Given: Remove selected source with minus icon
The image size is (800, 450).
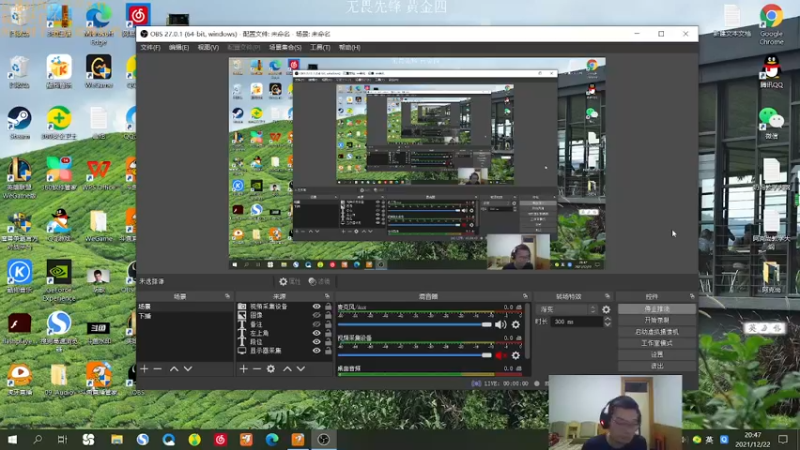Looking at the screenshot, I should point(257,369).
